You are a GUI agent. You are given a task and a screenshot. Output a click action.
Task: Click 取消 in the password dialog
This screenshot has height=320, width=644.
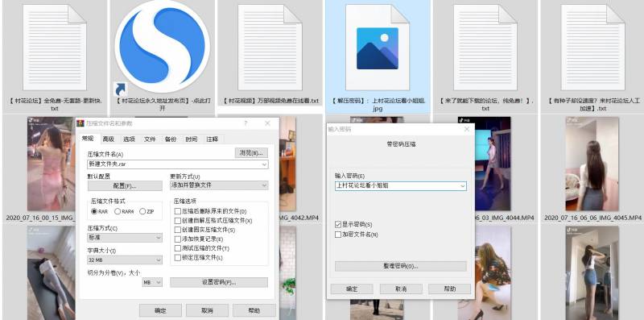(400, 289)
